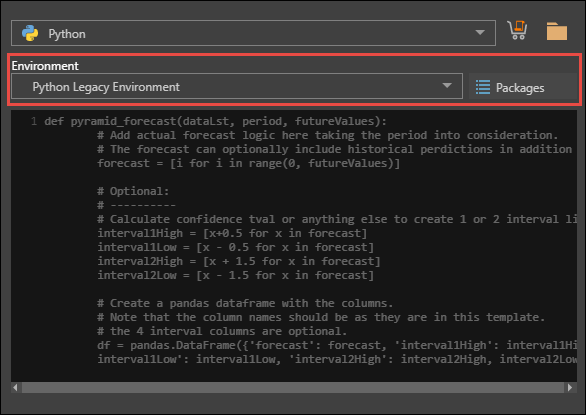Click the right scroll arrow of horizontal scrollbar
Screen dimensions: 586x415
570,387
